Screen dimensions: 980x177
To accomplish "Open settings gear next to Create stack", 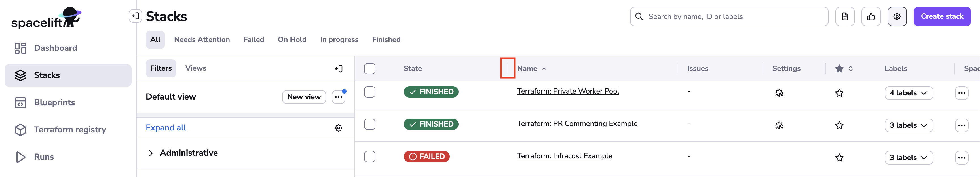I will tap(897, 17).
